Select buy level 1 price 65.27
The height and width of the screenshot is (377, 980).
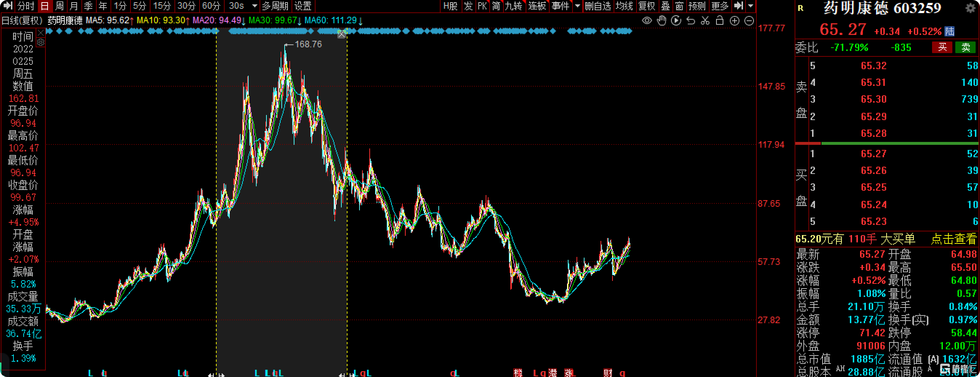click(873, 154)
